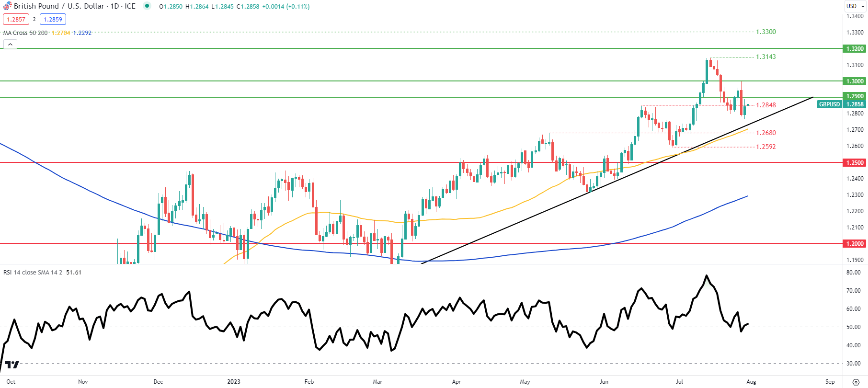Viewport: 868px width, 388px height.
Task: Click the low value L1.2845
Action: pos(223,7)
